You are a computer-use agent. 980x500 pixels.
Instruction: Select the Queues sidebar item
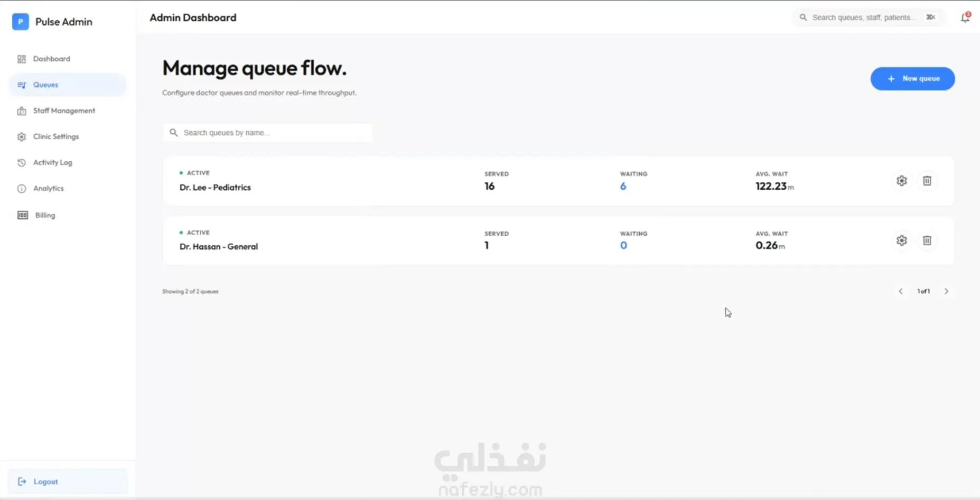68,85
